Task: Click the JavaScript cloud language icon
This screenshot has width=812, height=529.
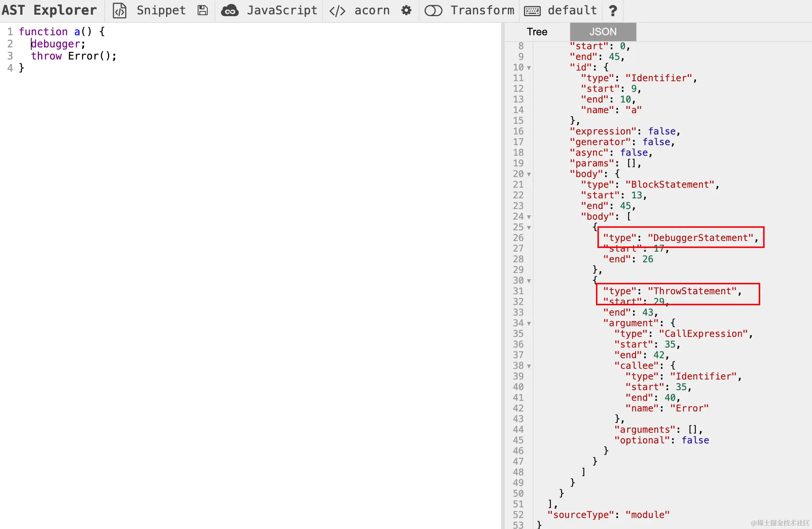Action: pos(230,11)
